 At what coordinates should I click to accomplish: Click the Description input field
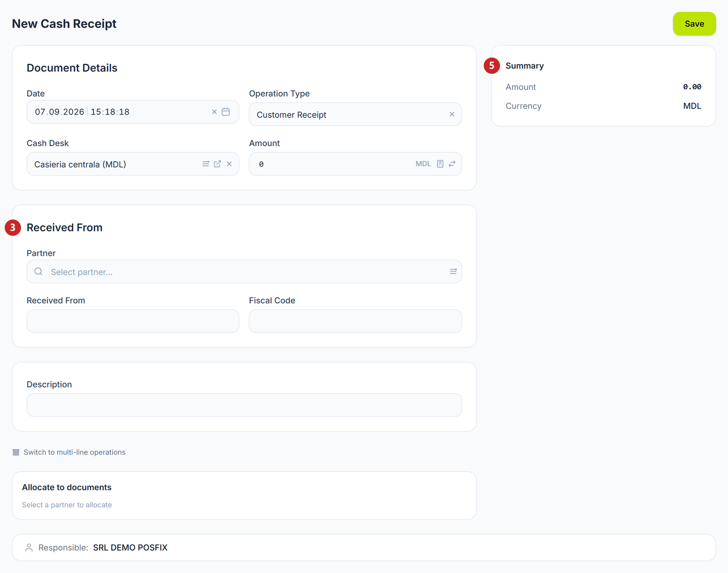pyautogui.click(x=244, y=405)
